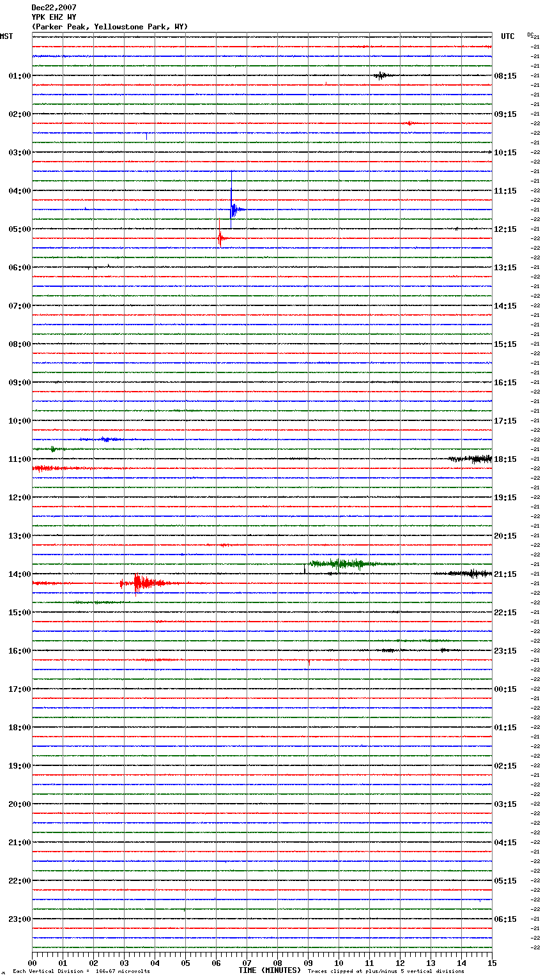The width and height of the screenshot is (543, 980).
Task: Click the "03:15" UTC time label
Action: click(x=505, y=804)
